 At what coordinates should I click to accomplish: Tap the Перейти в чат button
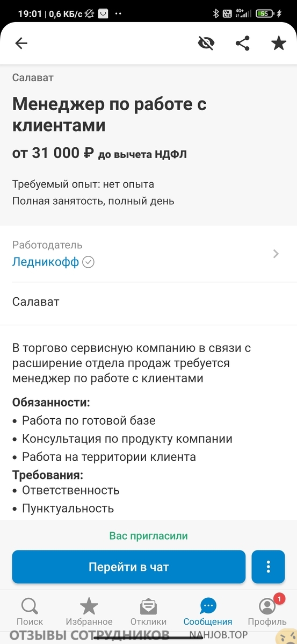click(x=129, y=567)
